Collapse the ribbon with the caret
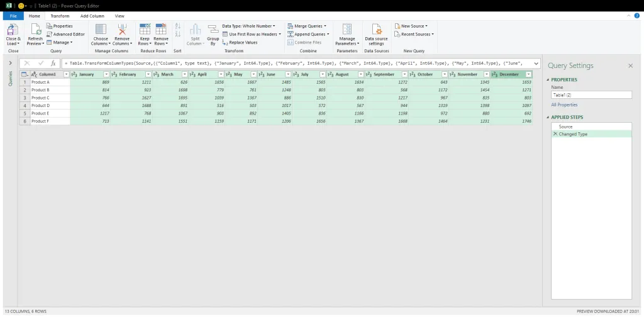 point(628,16)
